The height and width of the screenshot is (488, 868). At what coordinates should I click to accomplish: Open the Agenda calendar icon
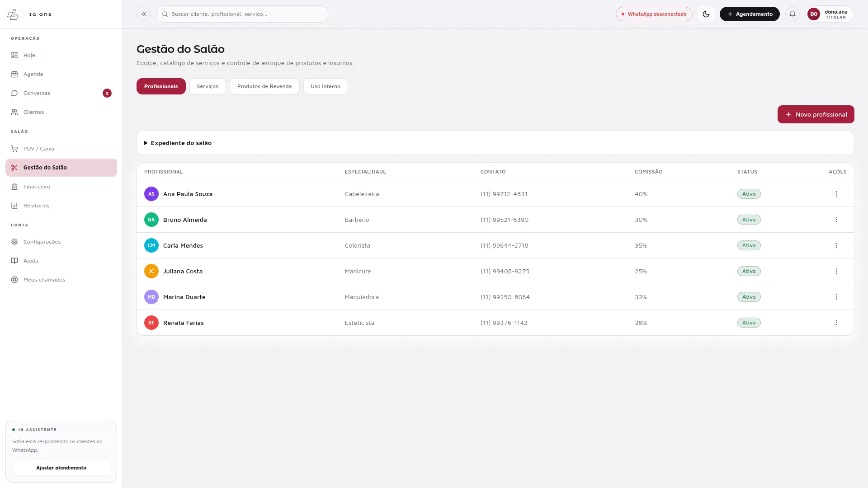pyautogui.click(x=14, y=74)
